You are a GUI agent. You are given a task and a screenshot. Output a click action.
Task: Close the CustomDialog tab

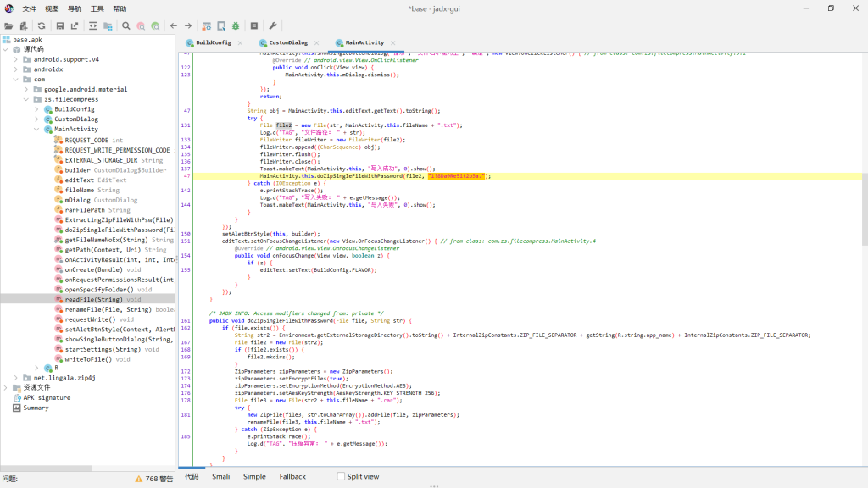pos(317,42)
